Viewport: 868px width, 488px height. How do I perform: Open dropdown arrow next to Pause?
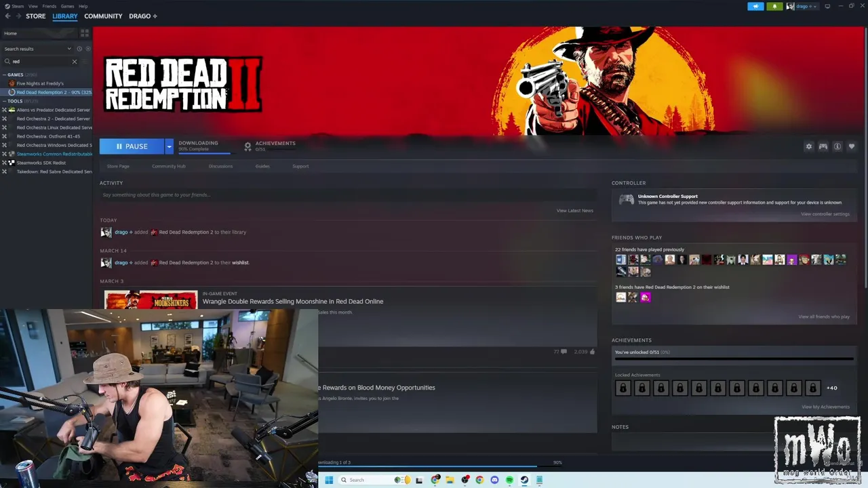click(169, 146)
